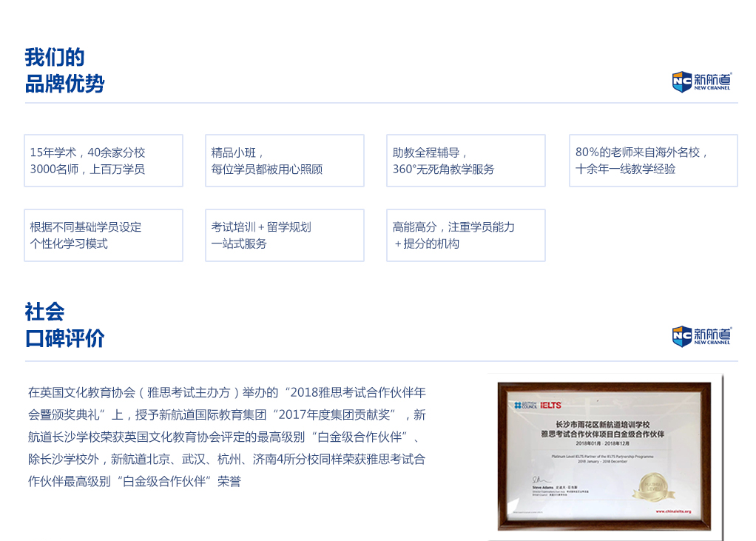This screenshot has height=541, width=756.
Task: Select the card 80%的老师来自海外名校
Action: (653, 161)
